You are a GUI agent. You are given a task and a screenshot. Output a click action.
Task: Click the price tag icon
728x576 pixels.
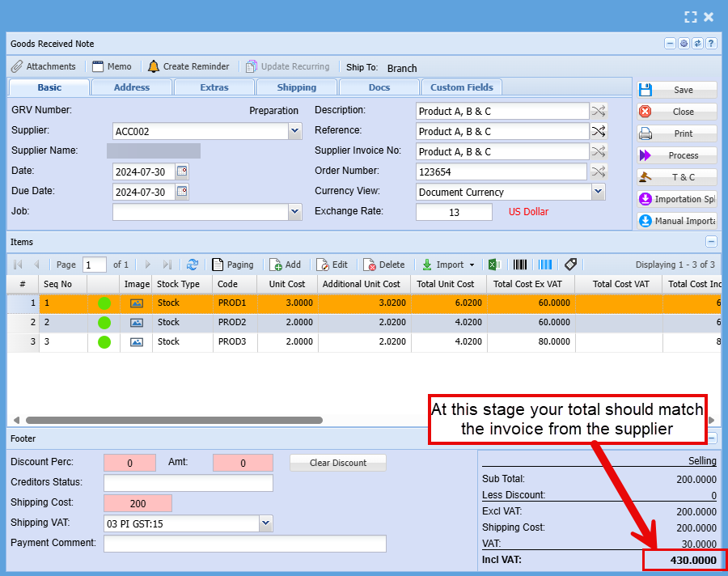point(570,265)
